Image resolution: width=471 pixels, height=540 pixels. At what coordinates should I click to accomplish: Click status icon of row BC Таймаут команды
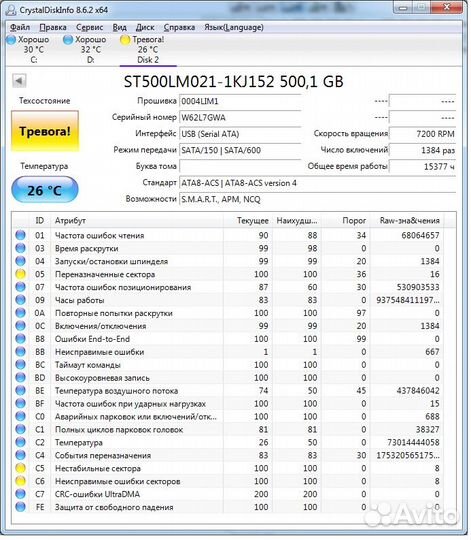click(21, 365)
